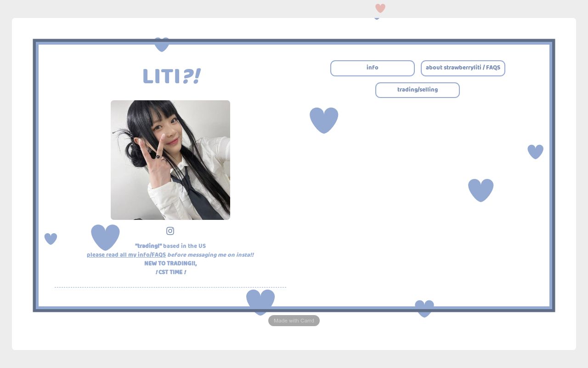Viewport: 588px width, 368px height.
Task: Click the "!CST TIME!" text line
Action: pyautogui.click(x=170, y=272)
